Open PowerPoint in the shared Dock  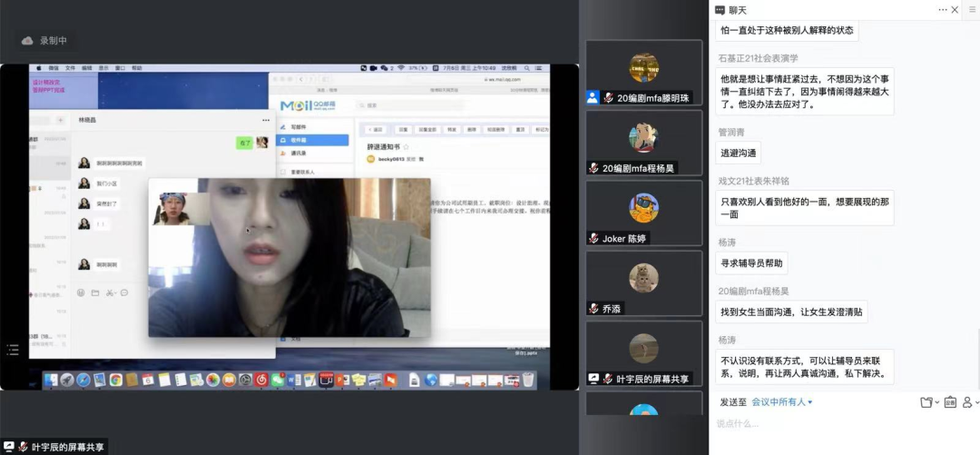coord(342,380)
